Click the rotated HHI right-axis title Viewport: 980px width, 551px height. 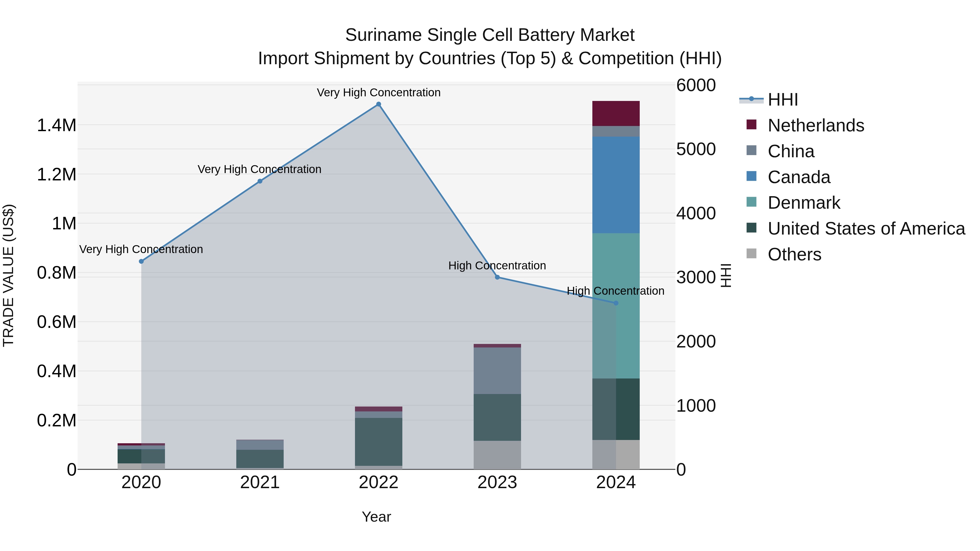(726, 275)
